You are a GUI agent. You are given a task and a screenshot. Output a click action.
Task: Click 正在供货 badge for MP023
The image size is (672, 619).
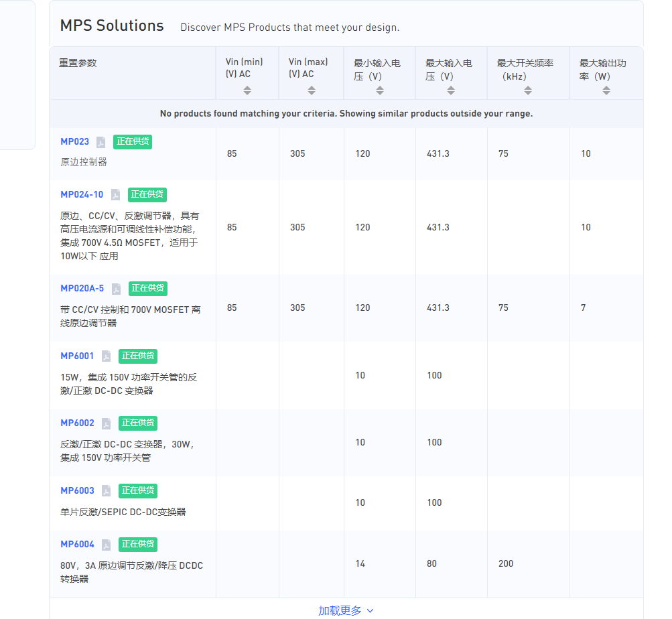coord(133,141)
